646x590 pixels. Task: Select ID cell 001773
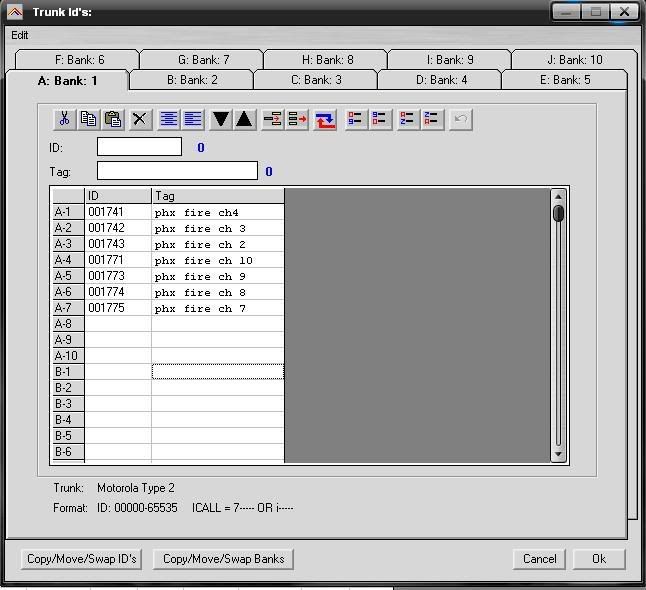pyautogui.click(x=118, y=276)
